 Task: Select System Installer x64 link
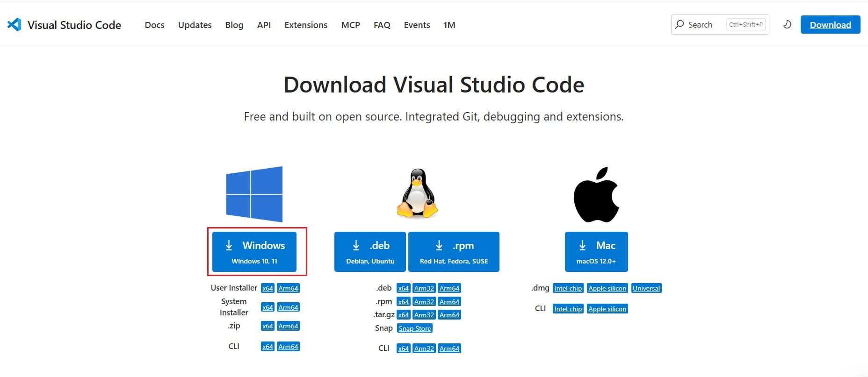tap(268, 307)
